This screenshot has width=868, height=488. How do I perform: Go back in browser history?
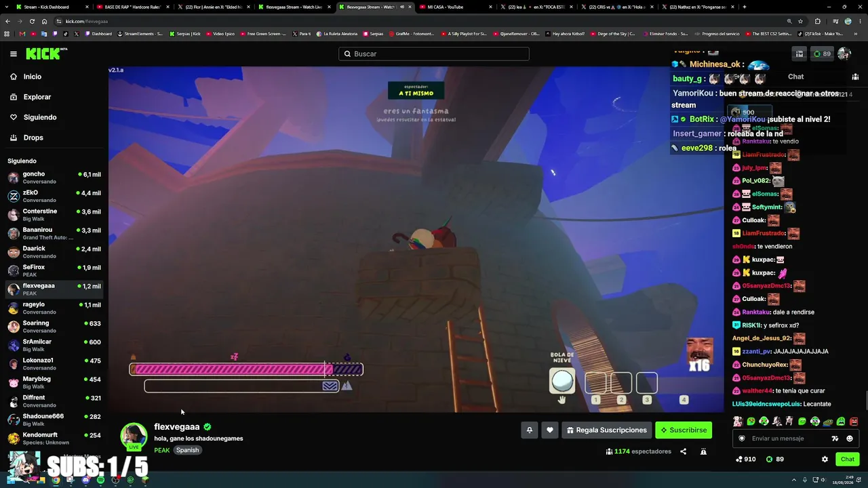click(x=7, y=21)
